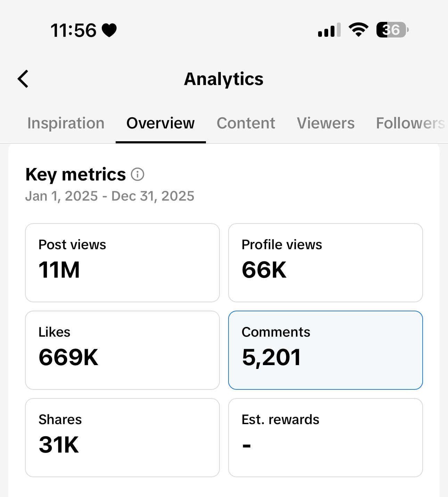
Task: Open the date range Jan 1 - Dec 31
Action: (110, 196)
